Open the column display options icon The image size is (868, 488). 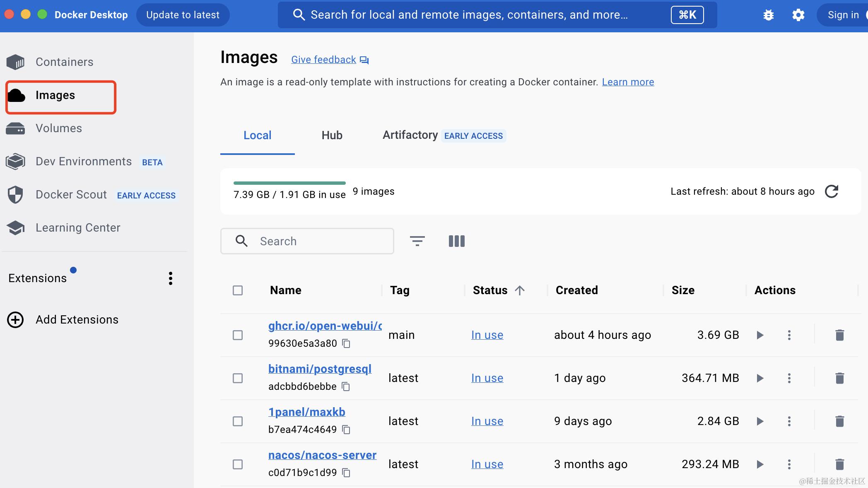point(456,241)
